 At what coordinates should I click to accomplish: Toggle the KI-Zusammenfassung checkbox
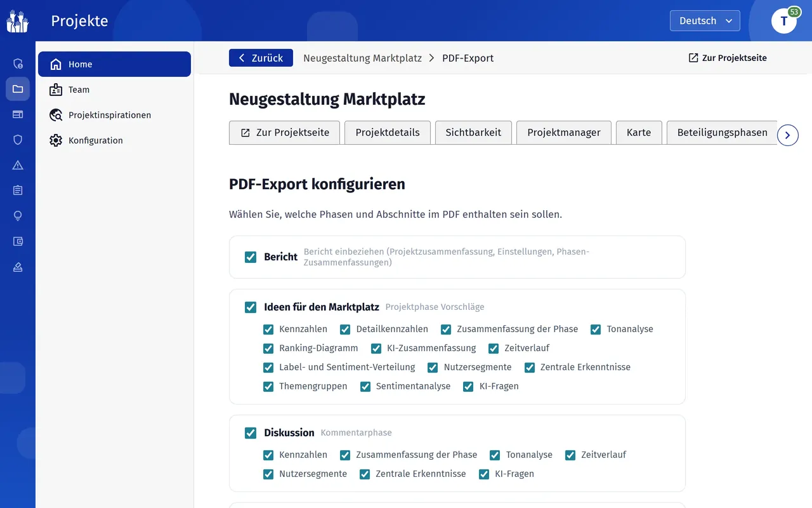pyautogui.click(x=376, y=349)
